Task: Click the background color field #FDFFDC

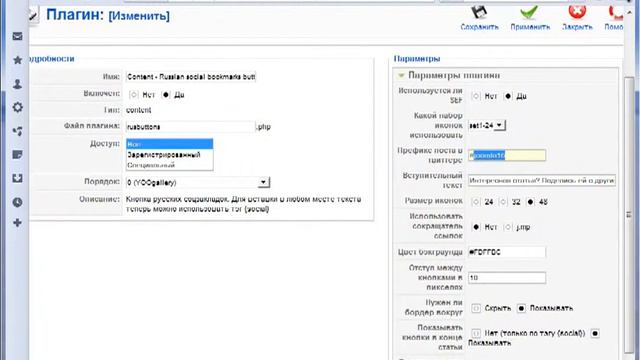Action: coord(507,252)
